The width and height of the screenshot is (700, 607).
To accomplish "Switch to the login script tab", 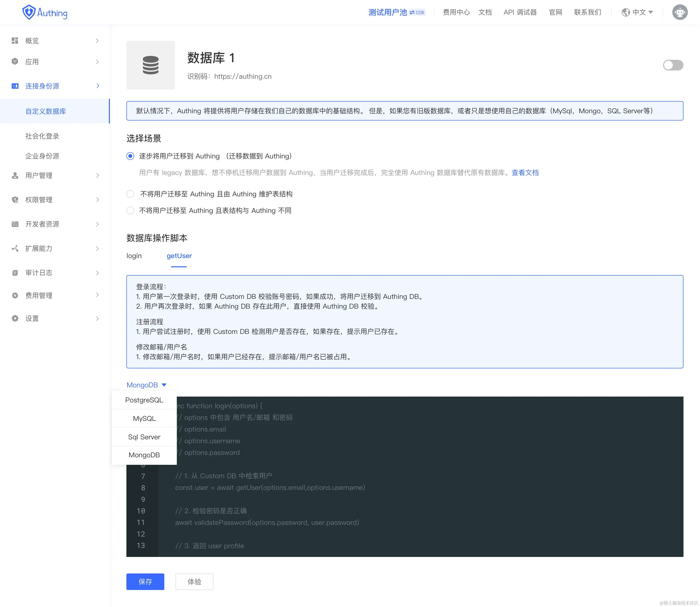I will 134,256.
